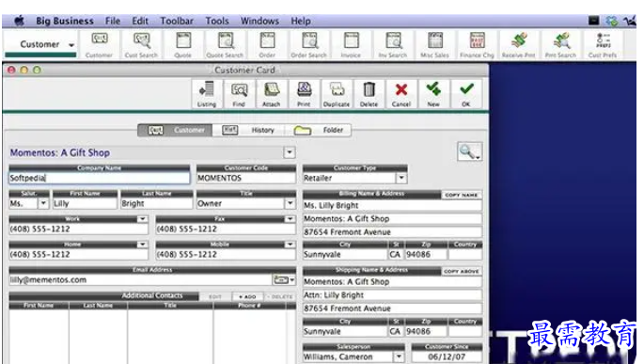Click the Listing button in Customer Card
Screen dimensions: 644x364
coord(207,94)
